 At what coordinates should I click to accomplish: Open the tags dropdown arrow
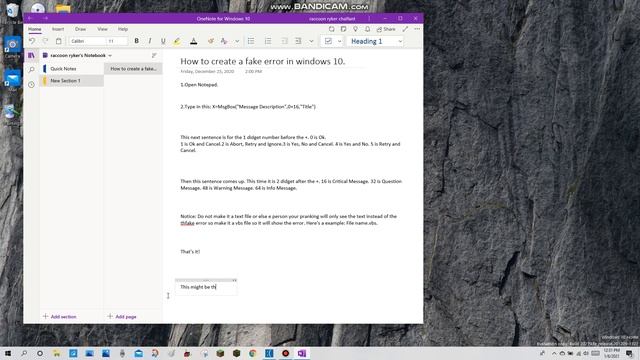click(339, 41)
